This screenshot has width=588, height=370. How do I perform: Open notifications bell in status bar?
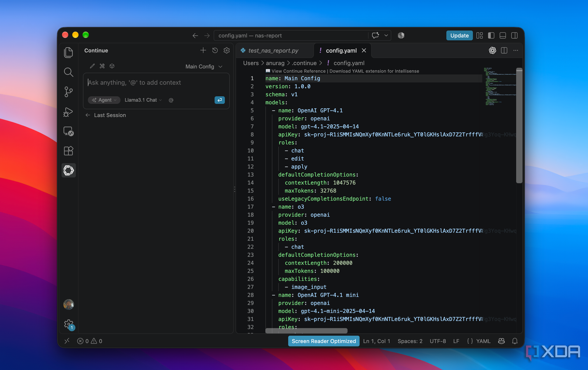tap(515, 341)
